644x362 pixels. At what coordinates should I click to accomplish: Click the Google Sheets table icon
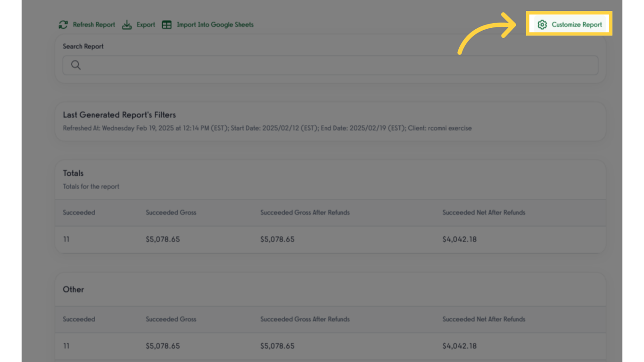click(166, 25)
